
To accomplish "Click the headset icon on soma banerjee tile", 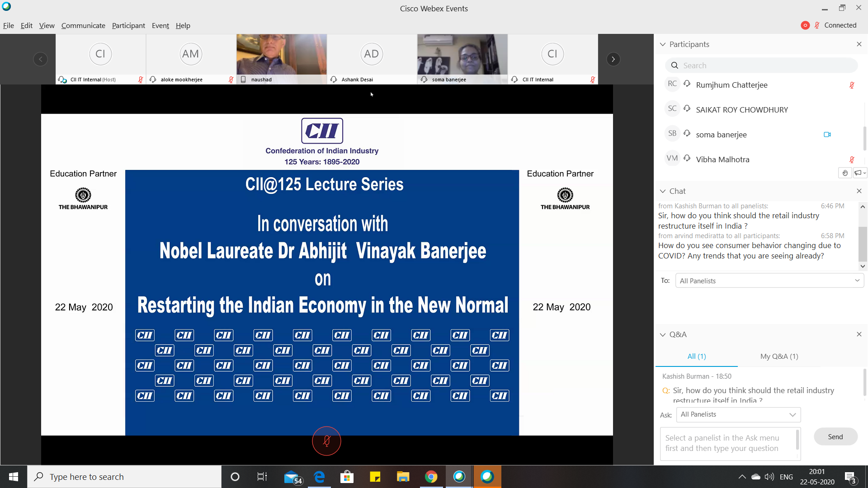I will click(424, 80).
